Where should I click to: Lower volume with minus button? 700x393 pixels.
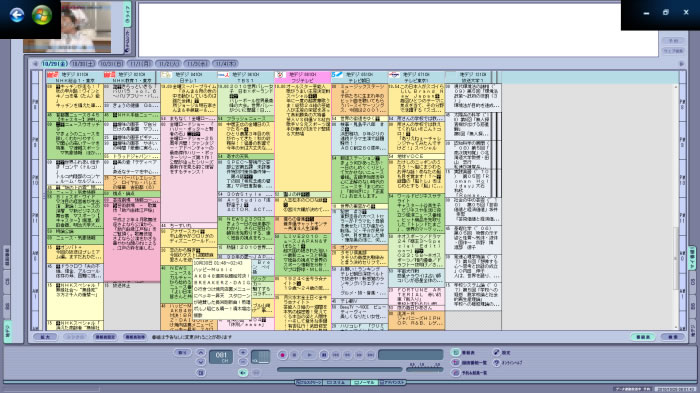[x=243, y=362]
